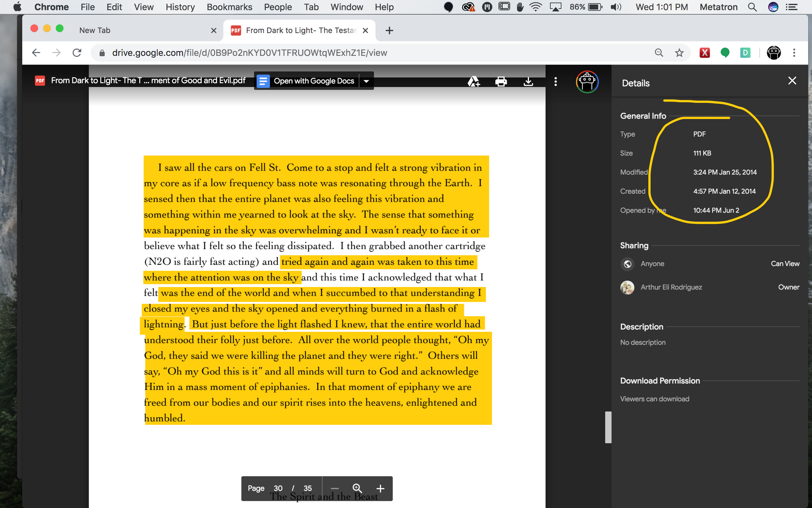Click the Add to My Drive icon
The width and height of the screenshot is (812, 508).
tap(473, 81)
